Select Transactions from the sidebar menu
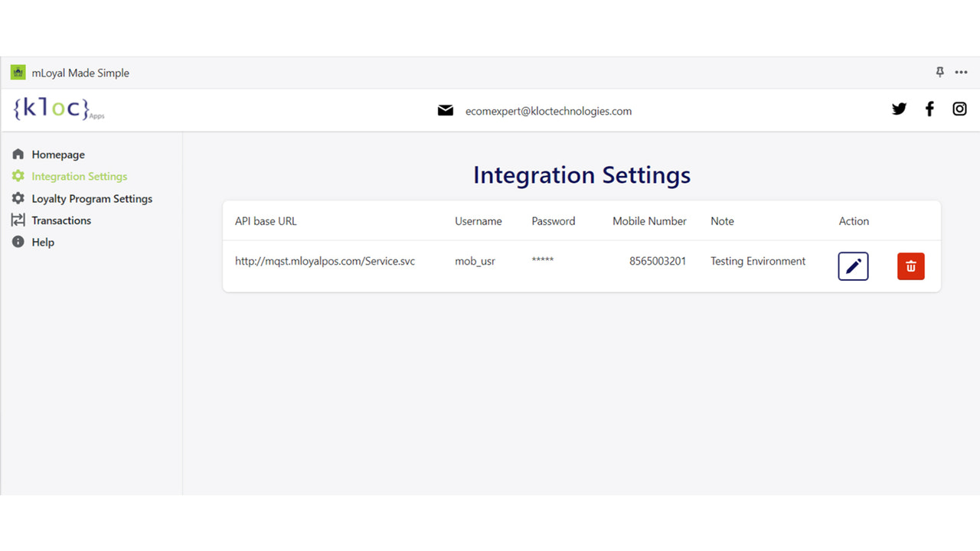980x551 pixels. point(60,220)
